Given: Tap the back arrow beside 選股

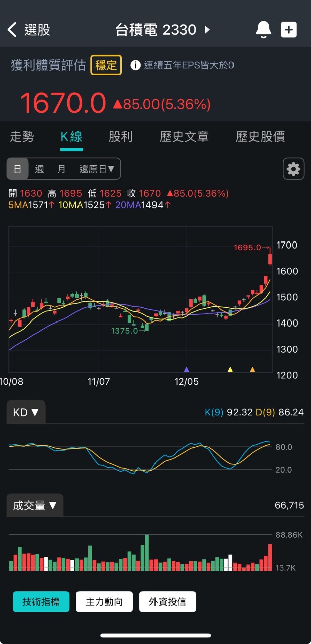Looking at the screenshot, I should [x=13, y=30].
